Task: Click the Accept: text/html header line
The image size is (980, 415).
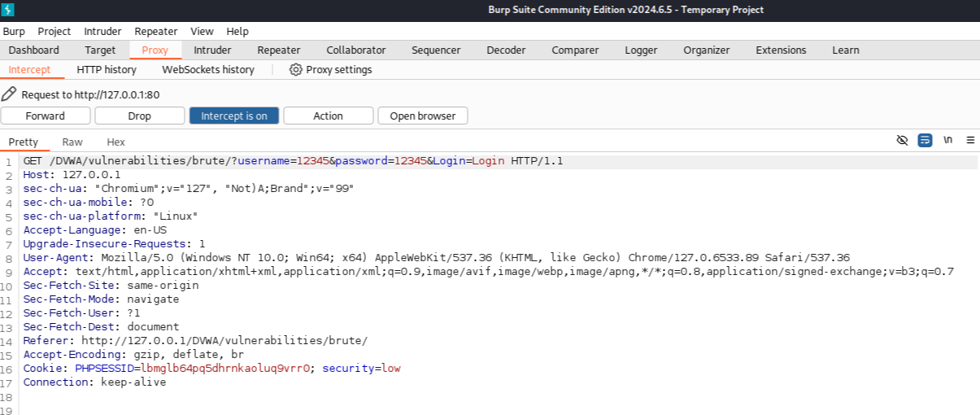Action: (488, 272)
